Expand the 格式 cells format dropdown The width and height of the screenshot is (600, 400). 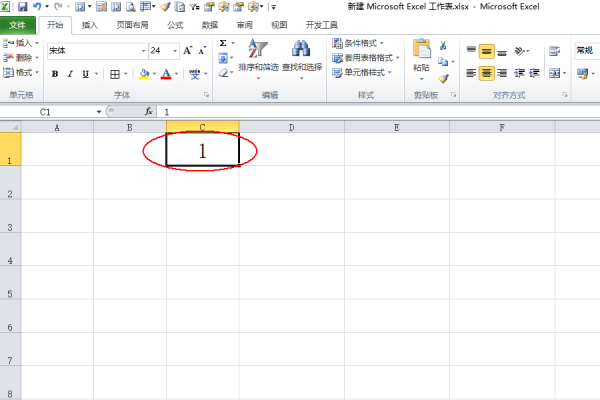(37, 72)
